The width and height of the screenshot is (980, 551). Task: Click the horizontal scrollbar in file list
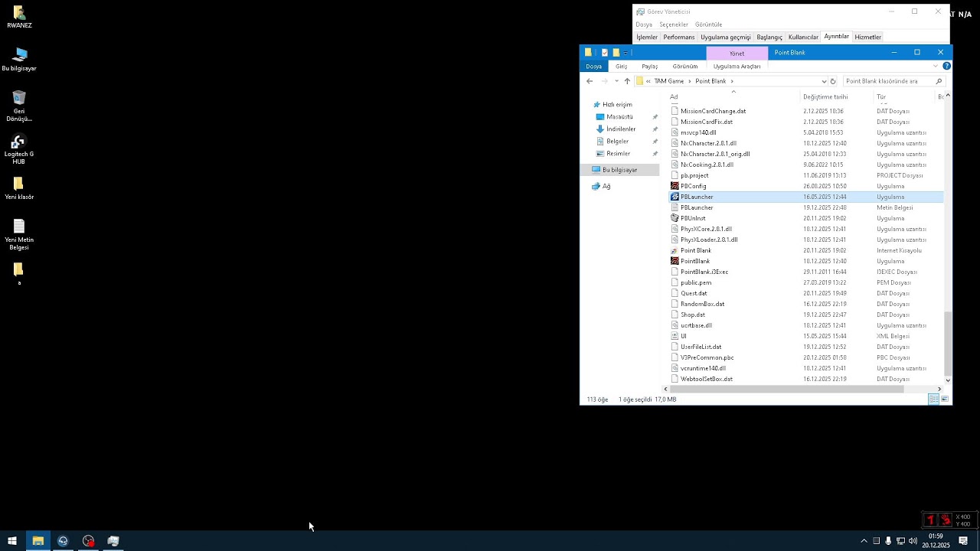787,389
